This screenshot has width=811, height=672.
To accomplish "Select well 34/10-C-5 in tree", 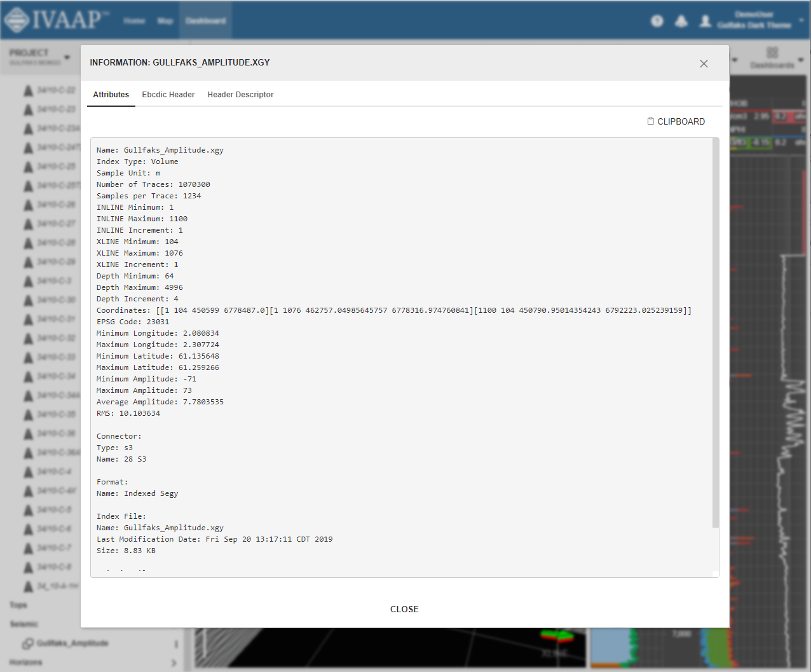I will 54,510.
